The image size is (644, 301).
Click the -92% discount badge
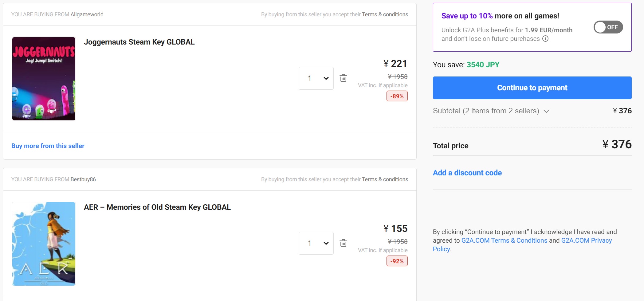click(397, 261)
